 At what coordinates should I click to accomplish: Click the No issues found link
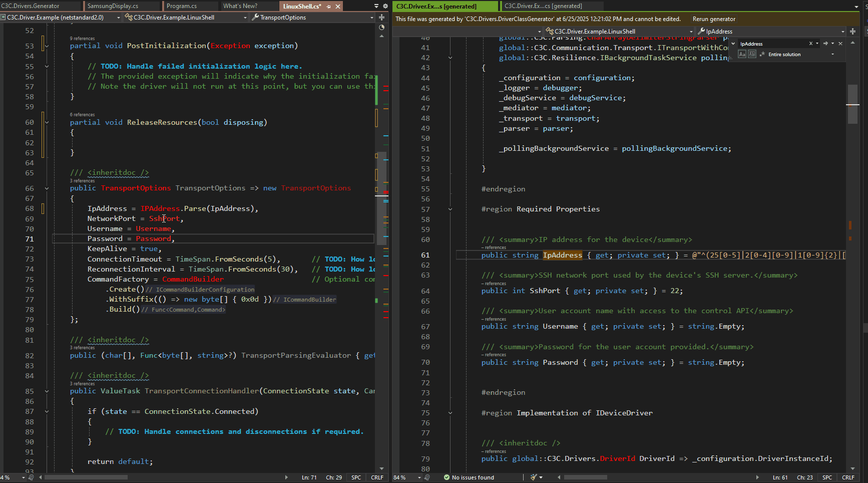[473, 477]
